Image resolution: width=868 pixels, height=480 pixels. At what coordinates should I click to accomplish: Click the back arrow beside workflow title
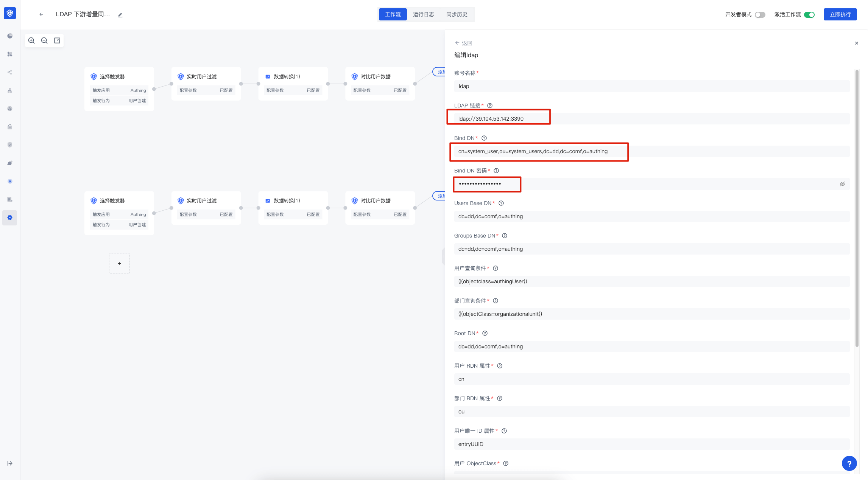coord(41,14)
